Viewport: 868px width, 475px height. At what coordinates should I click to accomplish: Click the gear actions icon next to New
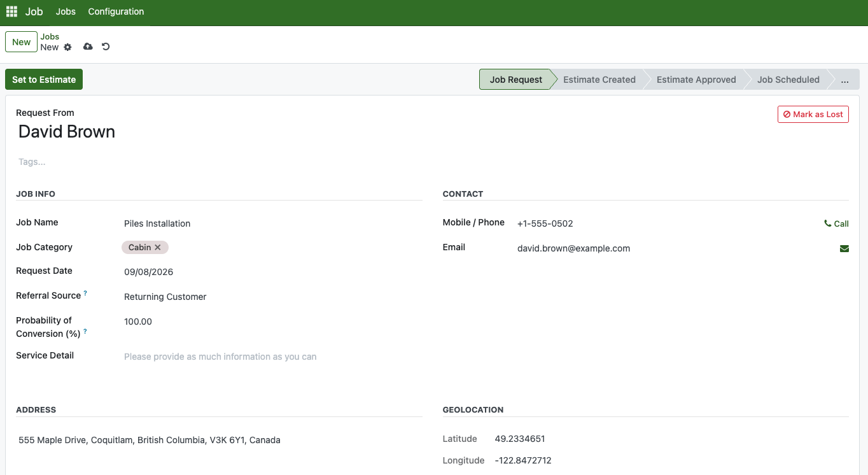click(68, 47)
